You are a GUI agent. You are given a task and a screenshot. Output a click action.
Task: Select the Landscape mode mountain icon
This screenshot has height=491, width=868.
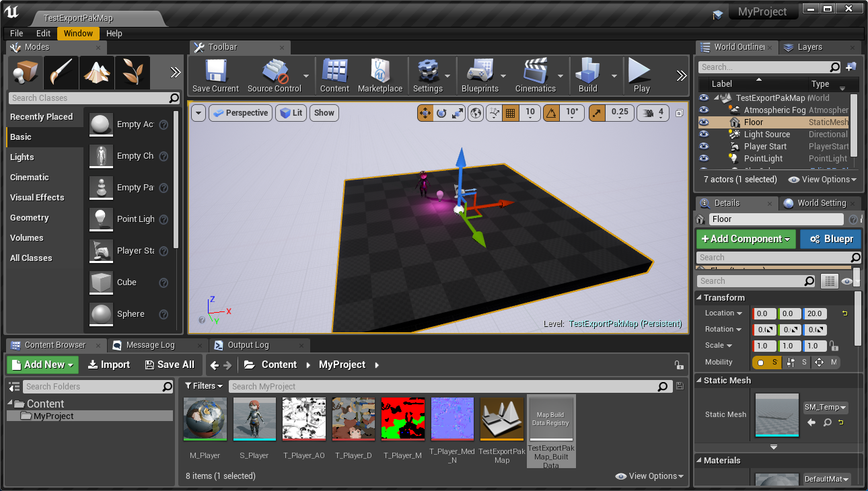pos(97,73)
